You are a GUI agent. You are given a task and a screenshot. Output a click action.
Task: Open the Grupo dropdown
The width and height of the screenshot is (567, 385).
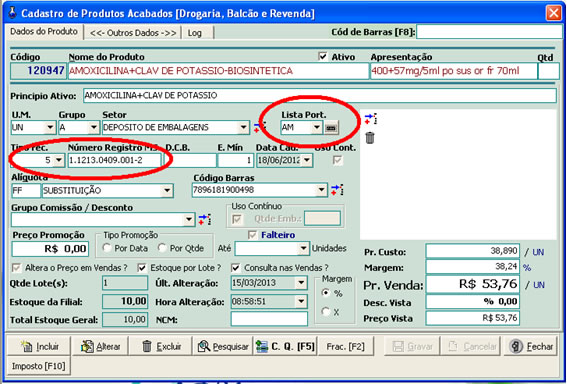94,127
